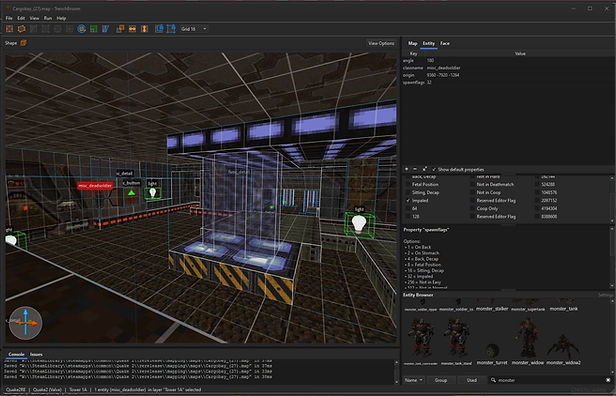The height and width of the screenshot is (396, 616).
Task: Open the File menu
Action: [9, 18]
